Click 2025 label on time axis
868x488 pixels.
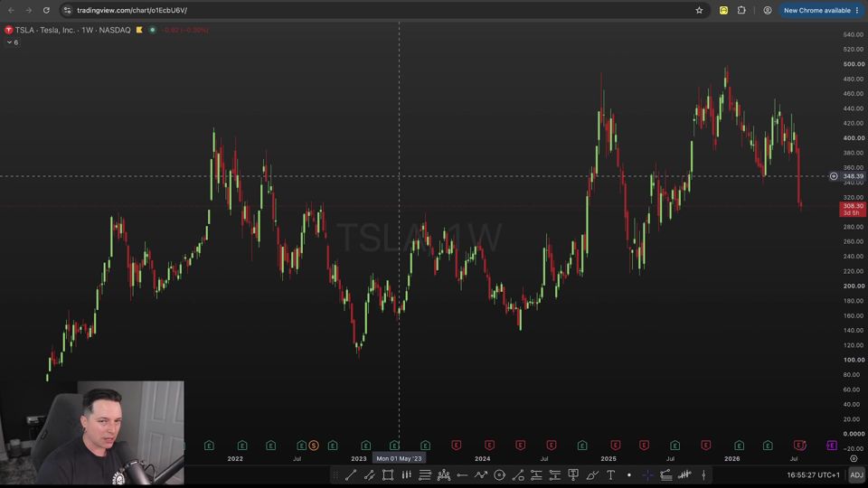[x=609, y=459]
